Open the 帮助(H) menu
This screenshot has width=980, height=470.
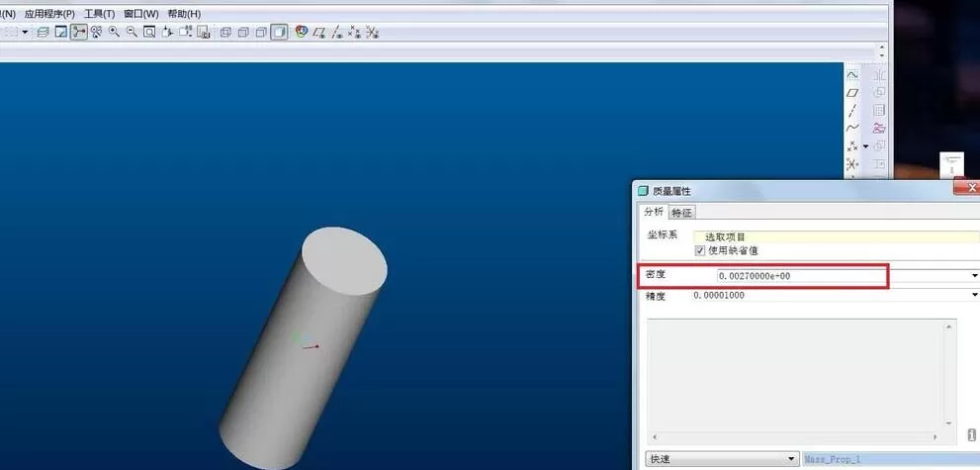[x=184, y=14]
